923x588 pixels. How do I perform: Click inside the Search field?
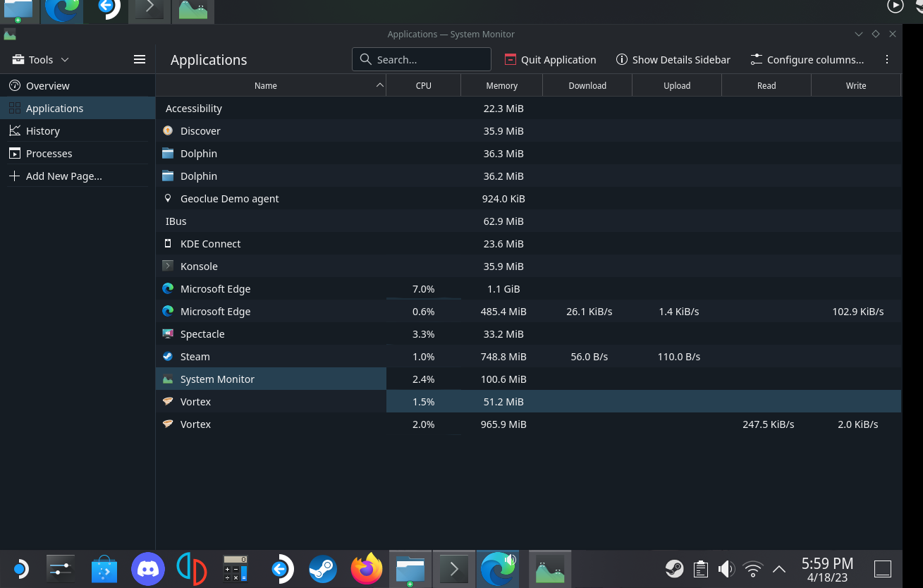tap(422, 59)
